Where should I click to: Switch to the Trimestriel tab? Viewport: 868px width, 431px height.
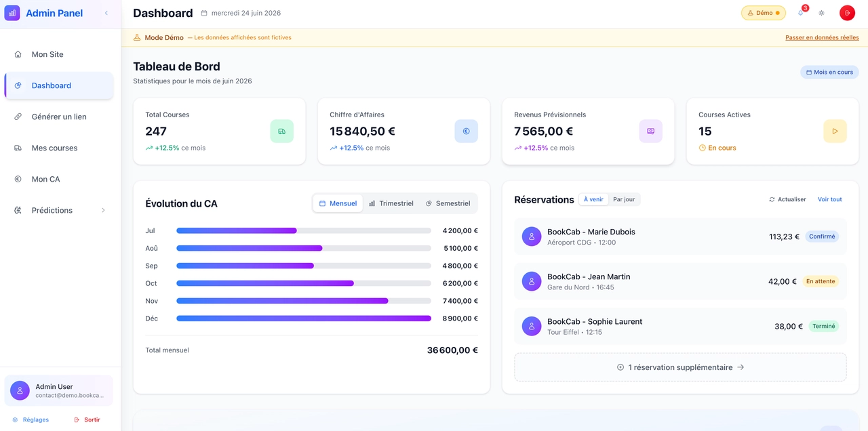pyautogui.click(x=391, y=203)
